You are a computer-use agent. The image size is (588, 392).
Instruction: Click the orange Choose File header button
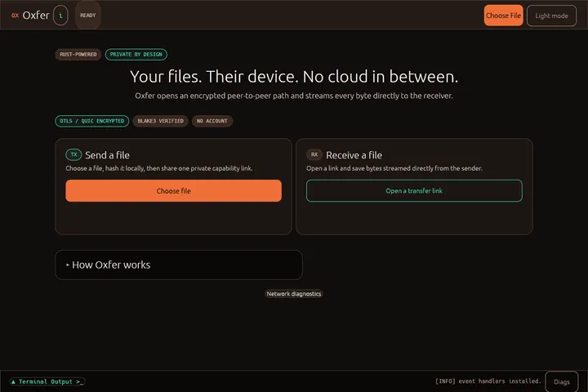tap(503, 16)
